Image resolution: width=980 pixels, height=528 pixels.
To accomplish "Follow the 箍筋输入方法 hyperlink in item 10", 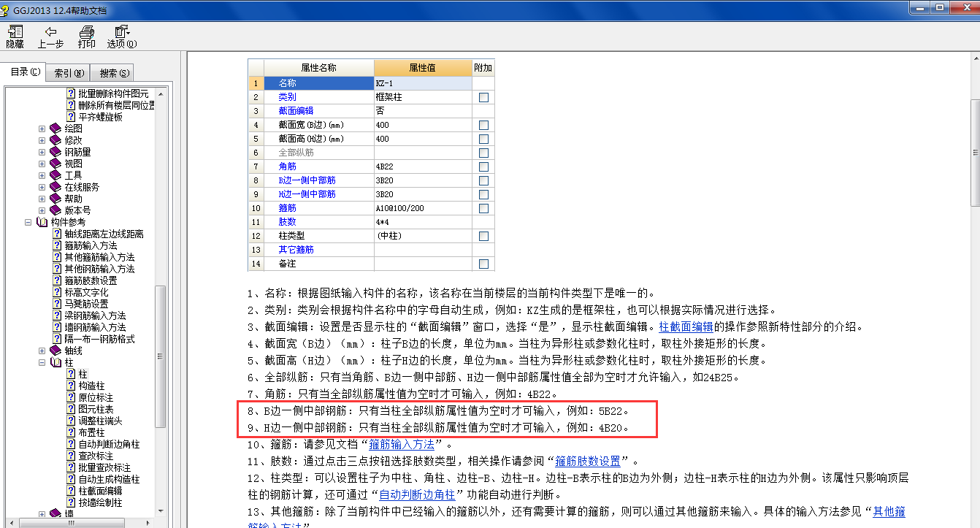I will point(402,444).
